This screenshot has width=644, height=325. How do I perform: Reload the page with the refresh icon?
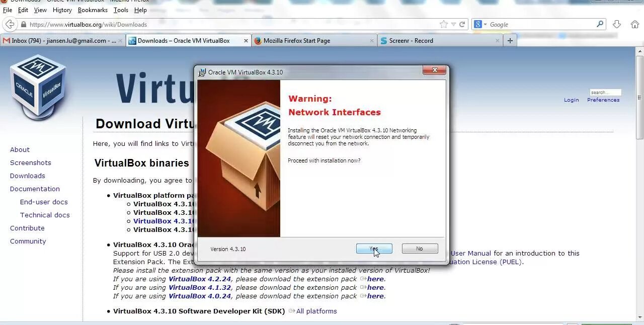pos(462,24)
